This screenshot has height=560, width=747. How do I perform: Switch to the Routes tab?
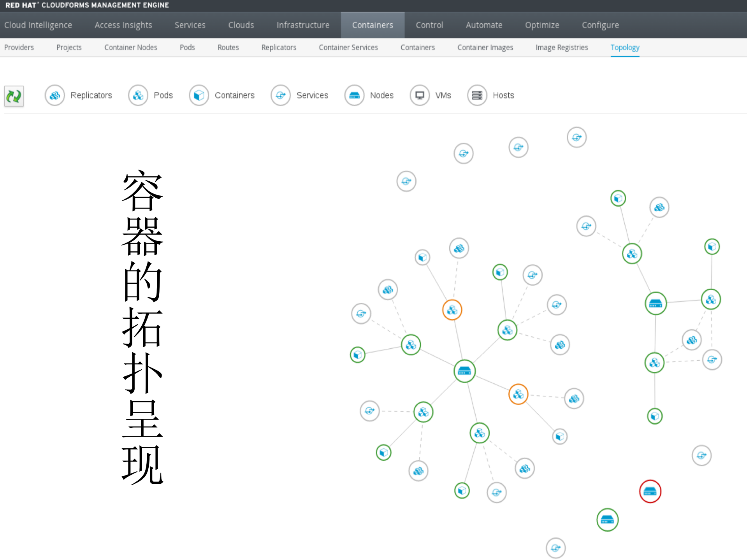pos(228,47)
